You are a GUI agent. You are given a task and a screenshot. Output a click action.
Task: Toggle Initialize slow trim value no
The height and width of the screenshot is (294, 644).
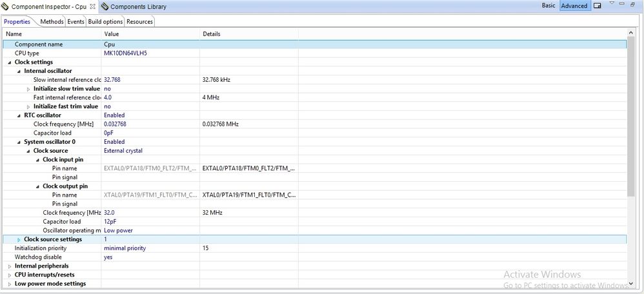150,89
